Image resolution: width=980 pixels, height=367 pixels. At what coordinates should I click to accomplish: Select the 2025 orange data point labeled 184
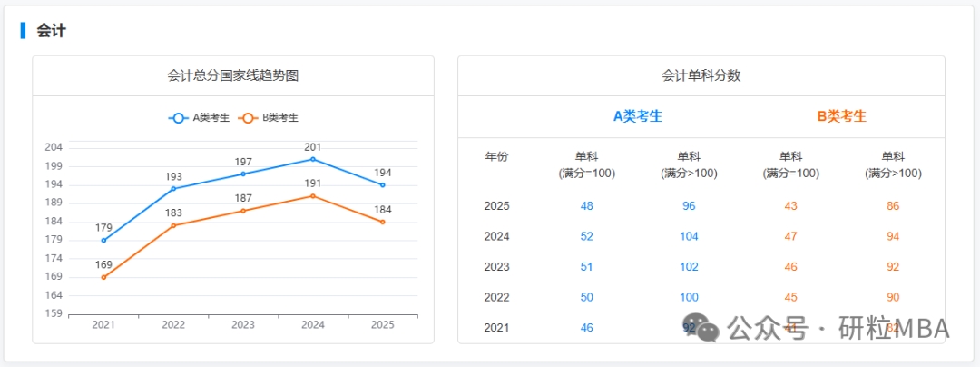(x=383, y=222)
